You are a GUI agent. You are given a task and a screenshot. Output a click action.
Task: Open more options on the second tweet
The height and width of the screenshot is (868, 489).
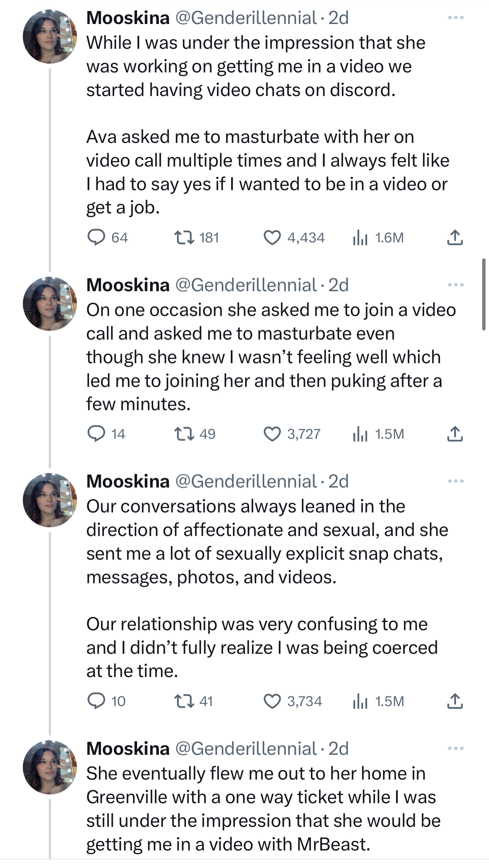[x=456, y=285]
